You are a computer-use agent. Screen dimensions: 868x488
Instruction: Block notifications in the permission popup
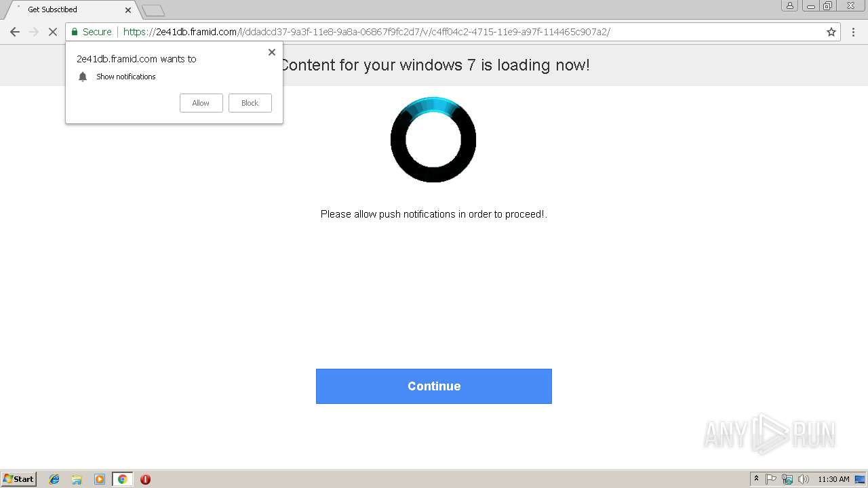pos(250,103)
